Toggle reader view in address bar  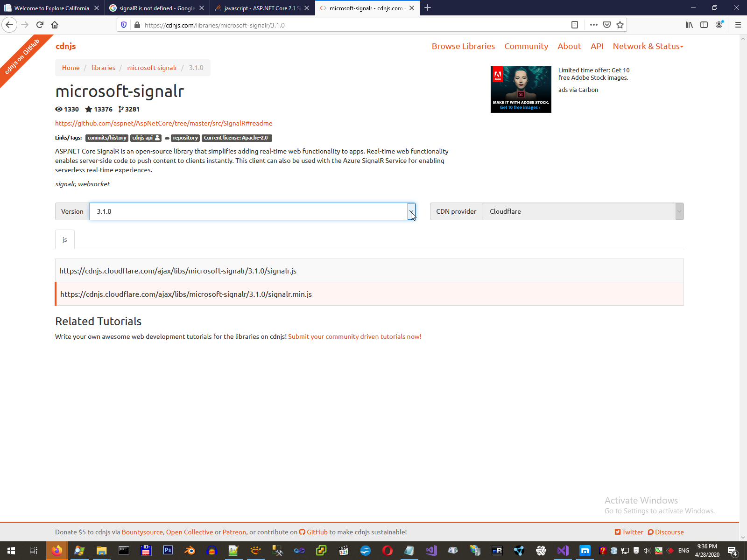pos(575,25)
